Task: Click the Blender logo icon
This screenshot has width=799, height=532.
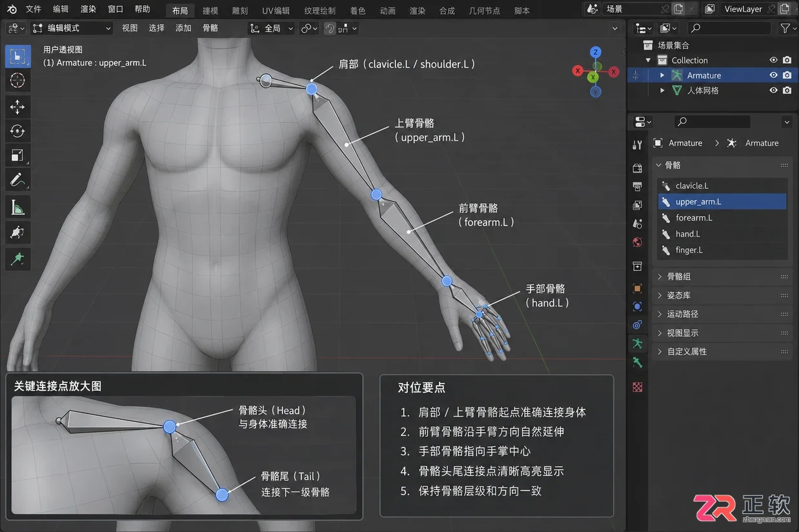Action: pyautogui.click(x=12, y=9)
